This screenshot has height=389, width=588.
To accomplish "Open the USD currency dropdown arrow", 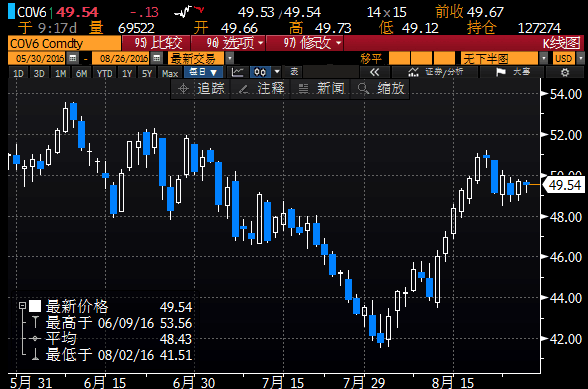I will point(580,58).
